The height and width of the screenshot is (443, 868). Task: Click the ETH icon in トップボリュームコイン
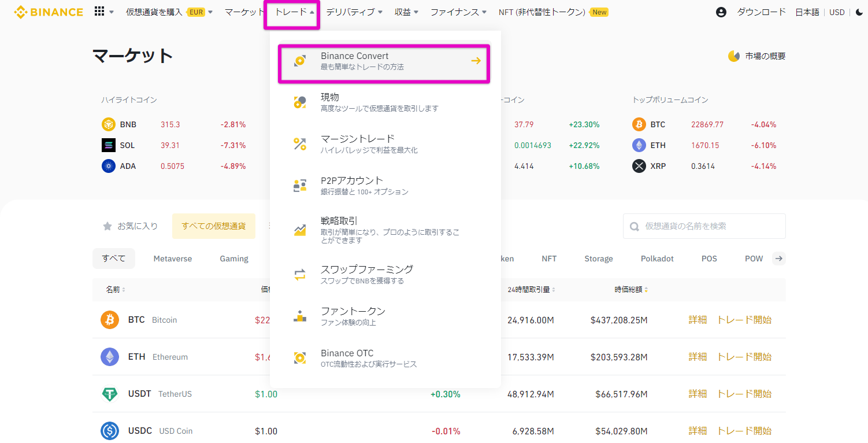639,145
